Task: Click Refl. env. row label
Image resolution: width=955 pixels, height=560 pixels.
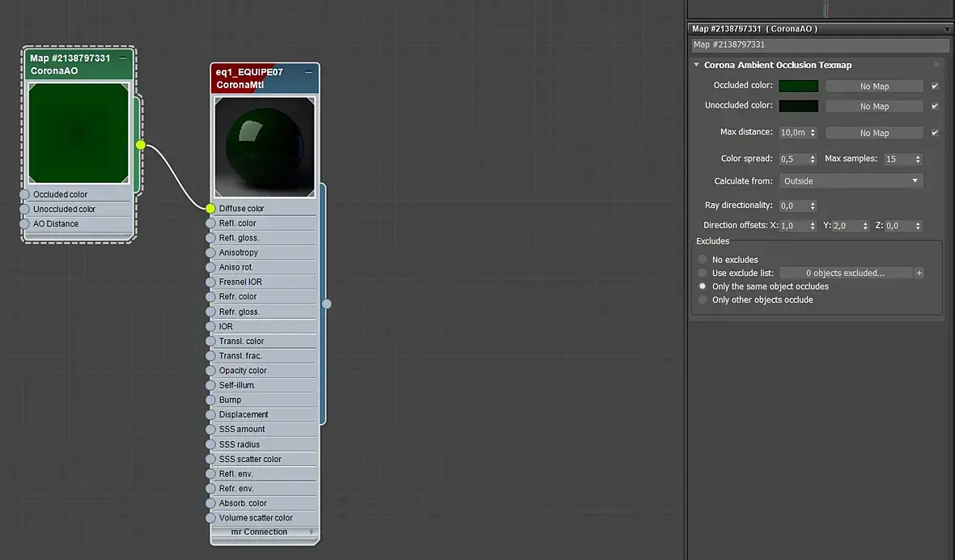Action: point(236,473)
